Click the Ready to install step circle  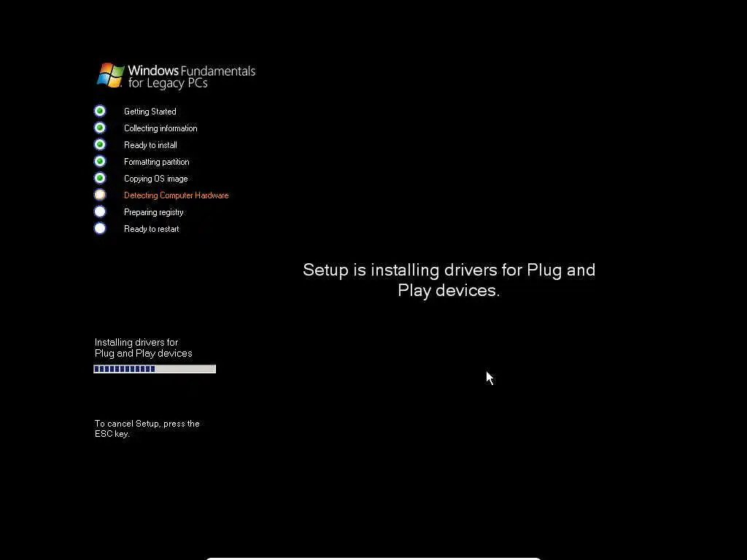100,144
